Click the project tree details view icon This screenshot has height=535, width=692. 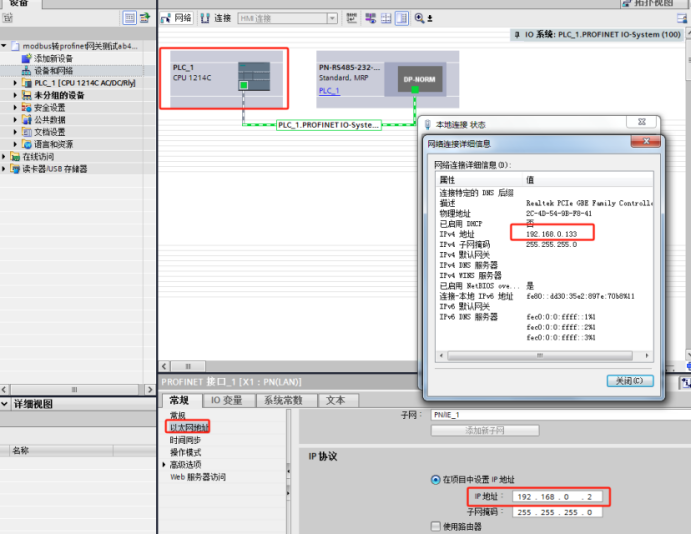point(129,18)
